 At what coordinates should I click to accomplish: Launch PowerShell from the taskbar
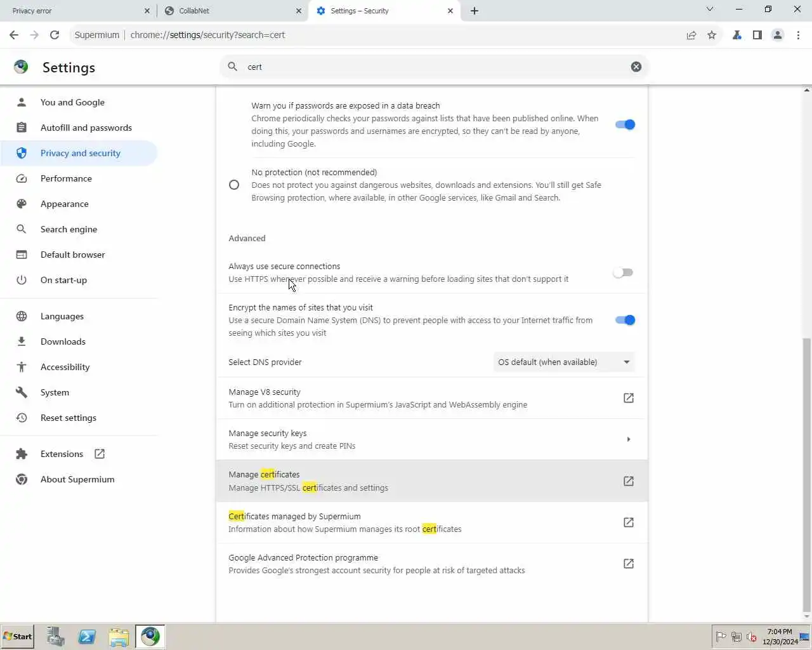[87, 636]
